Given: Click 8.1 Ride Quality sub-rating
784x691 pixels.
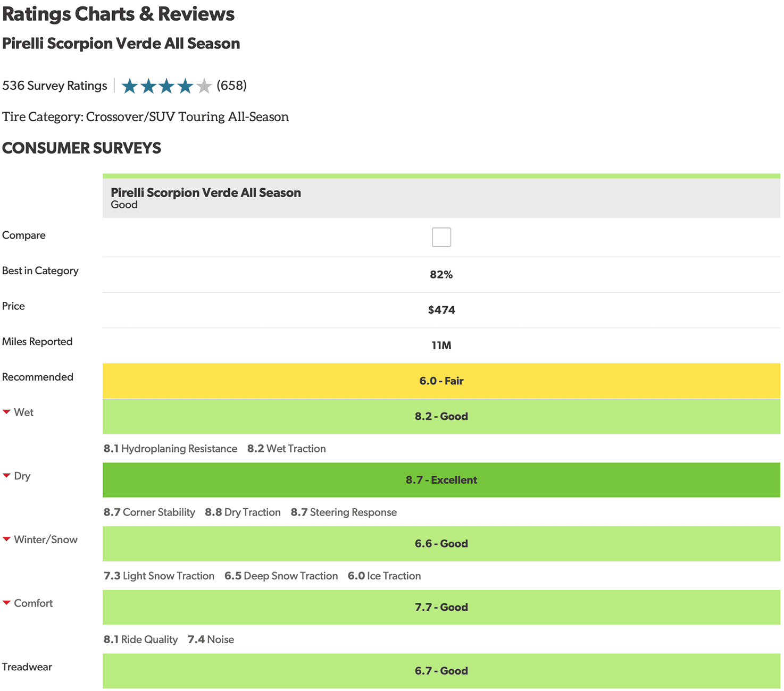Looking at the screenshot, I should tap(141, 639).
